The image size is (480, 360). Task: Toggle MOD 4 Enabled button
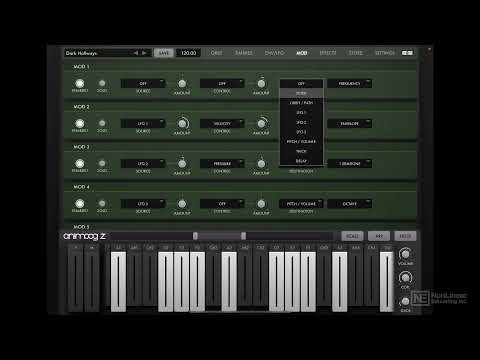click(x=80, y=203)
